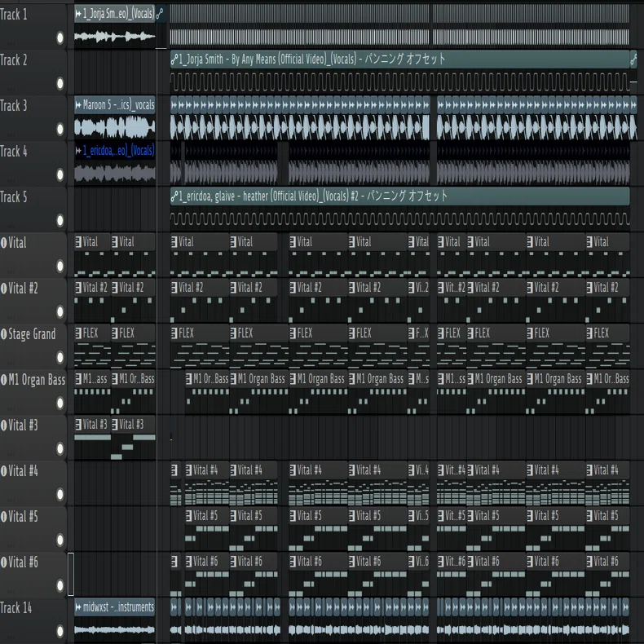Open the pattern menu icon of the F..X clip
This screenshot has height=644, width=644.
coord(411,333)
